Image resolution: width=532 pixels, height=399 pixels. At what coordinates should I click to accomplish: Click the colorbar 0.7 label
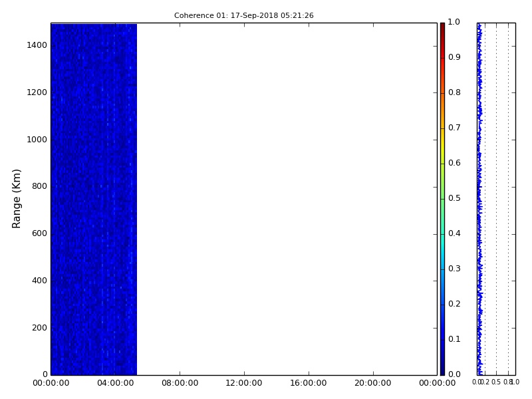(454, 128)
